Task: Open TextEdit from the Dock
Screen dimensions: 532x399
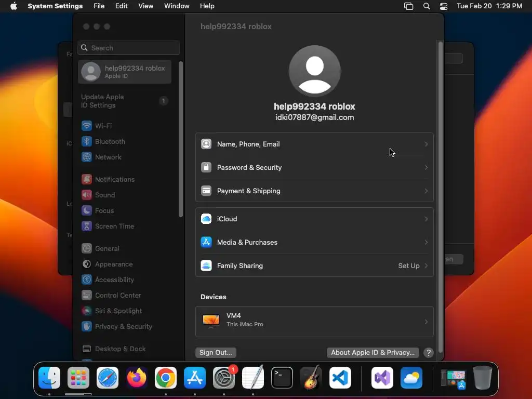Action: click(253, 378)
